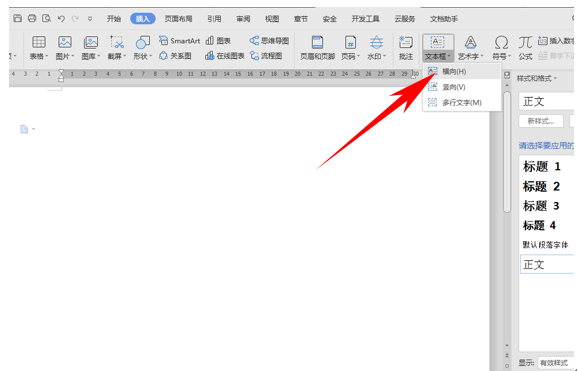Open the 文档助手 tab
The width and height of the screenshot is (578, 371).
[444, 19]
